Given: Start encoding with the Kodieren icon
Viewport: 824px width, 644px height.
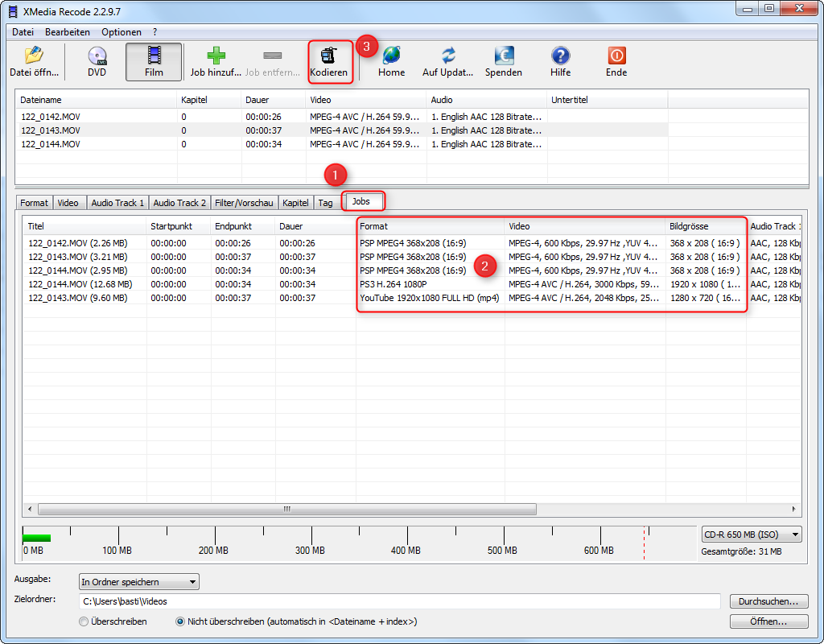Looking at the screenshot, I should tap(329, 56).
